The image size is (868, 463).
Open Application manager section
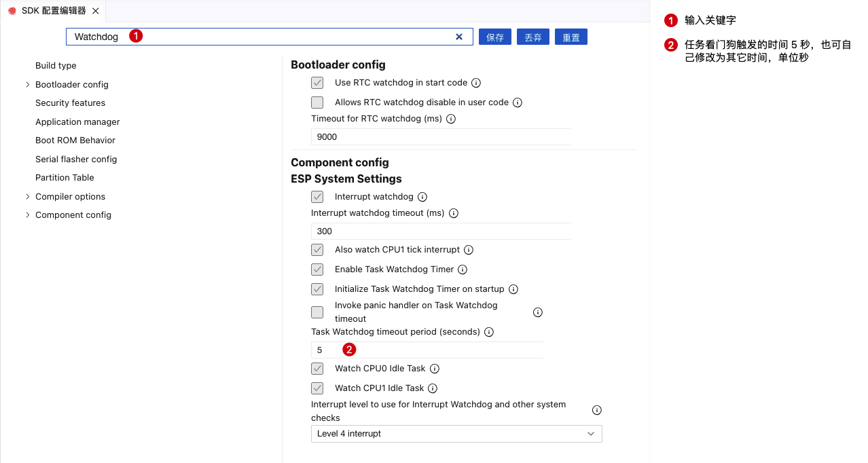[x=77, y=122]
